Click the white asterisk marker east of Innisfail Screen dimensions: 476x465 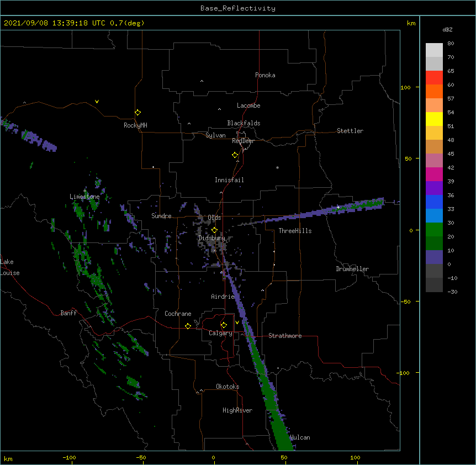click(277, 167)
